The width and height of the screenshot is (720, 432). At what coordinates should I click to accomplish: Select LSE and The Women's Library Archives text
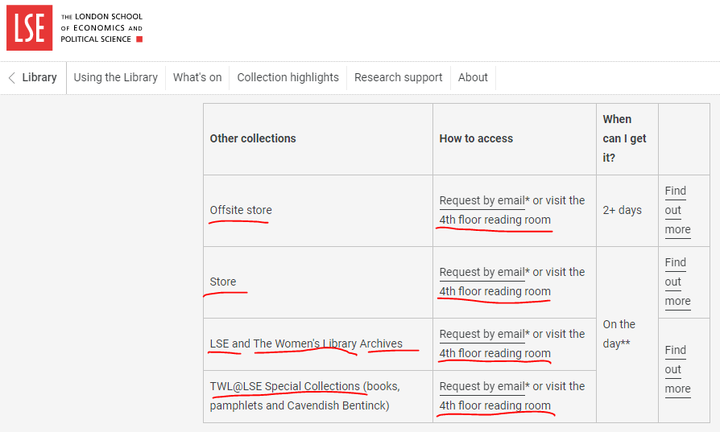point(306,344)
